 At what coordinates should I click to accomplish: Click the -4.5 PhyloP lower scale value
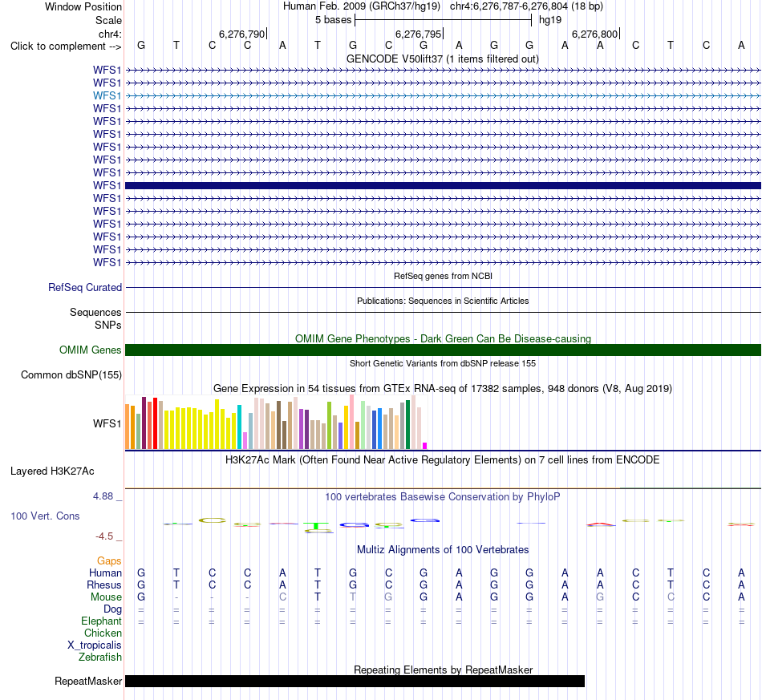[x=104, y=536]
